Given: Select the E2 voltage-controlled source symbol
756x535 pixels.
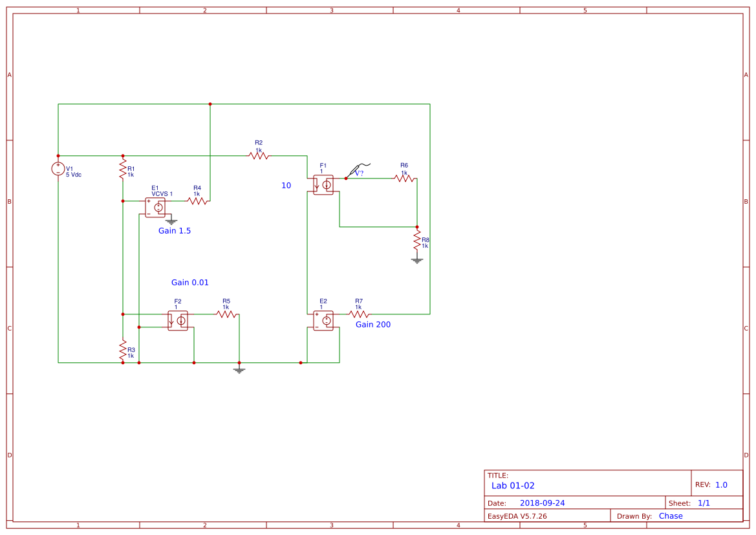Looking at the screenshot, I should [x=323, y=318].
